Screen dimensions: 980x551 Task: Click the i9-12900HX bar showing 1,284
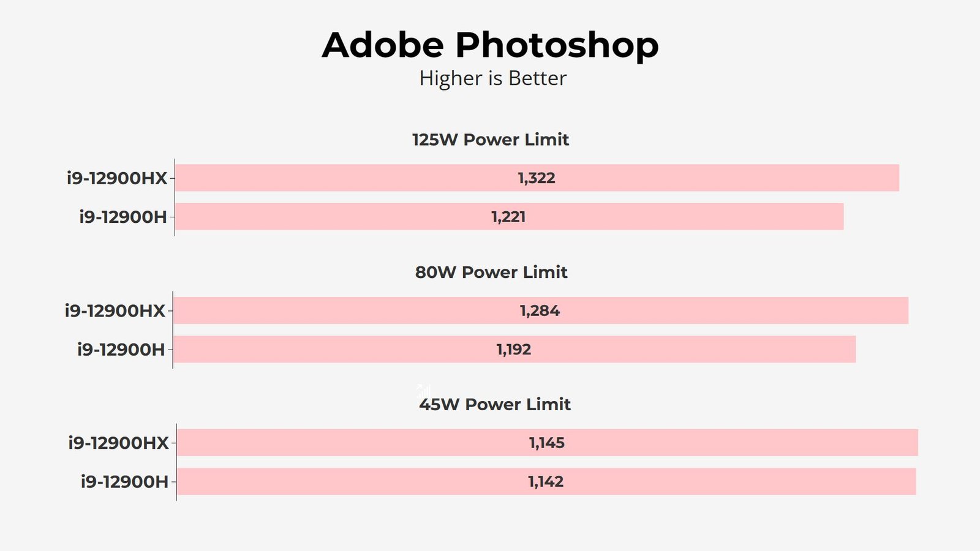click(541, 310)
